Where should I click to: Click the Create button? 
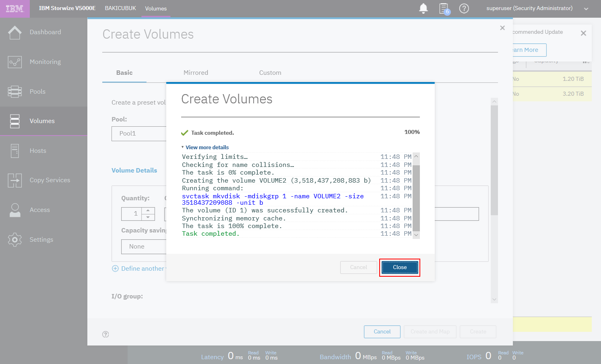pyautogui.click(x=478, y=332)
